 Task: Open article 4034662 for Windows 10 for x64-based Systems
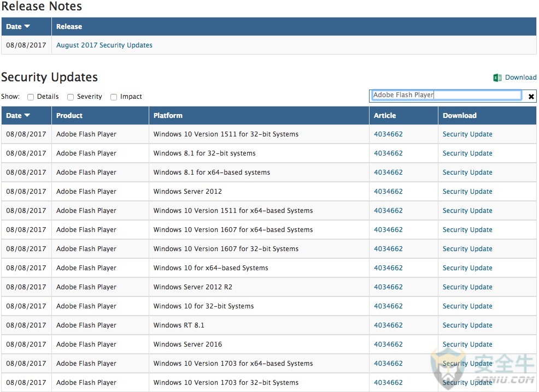(x=388, y=268)
